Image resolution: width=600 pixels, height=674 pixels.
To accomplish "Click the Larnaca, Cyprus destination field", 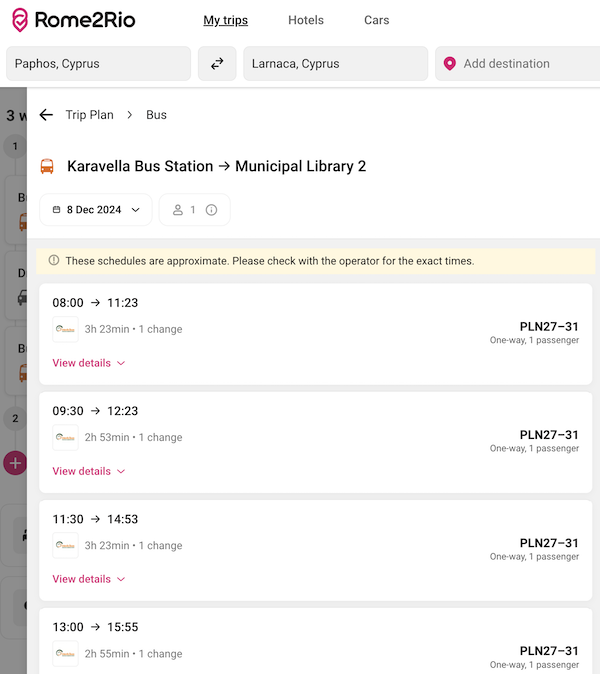I will coord(336,64).
